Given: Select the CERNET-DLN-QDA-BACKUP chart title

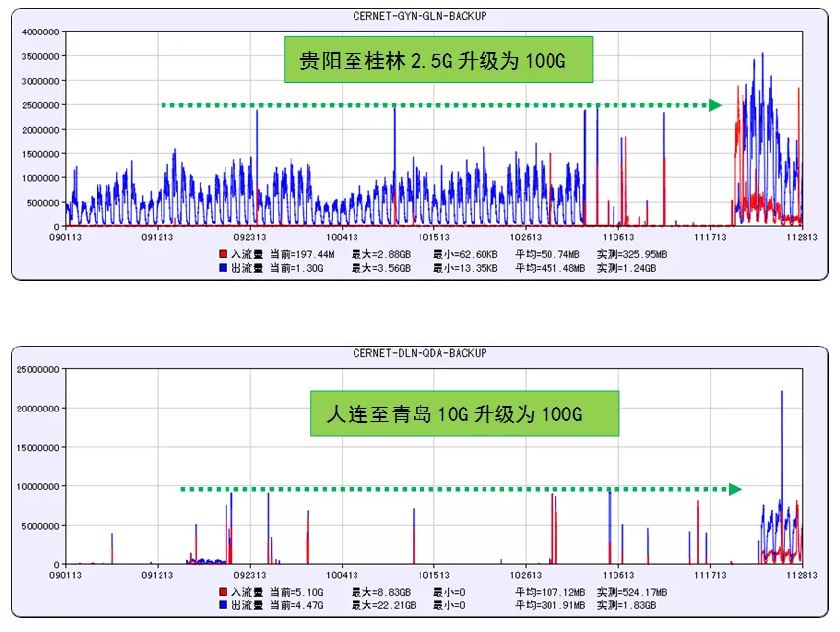Looking at the screenshot, I should (420, 353).
